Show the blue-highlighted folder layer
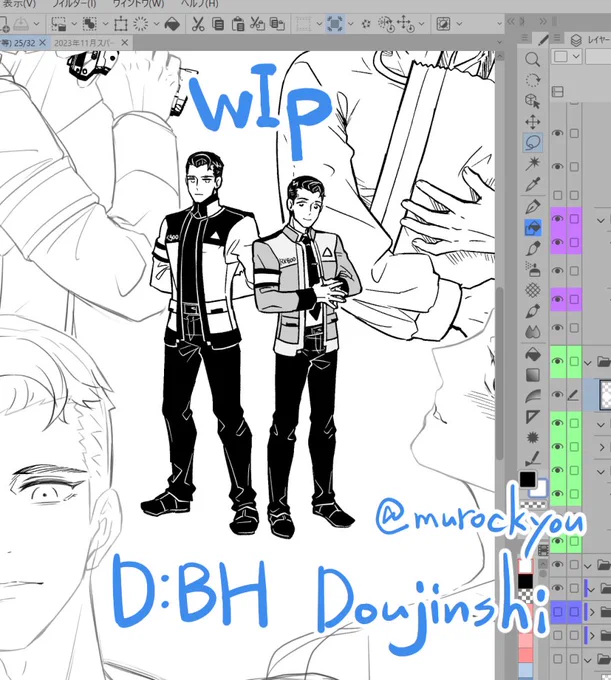 coord(558,611)
